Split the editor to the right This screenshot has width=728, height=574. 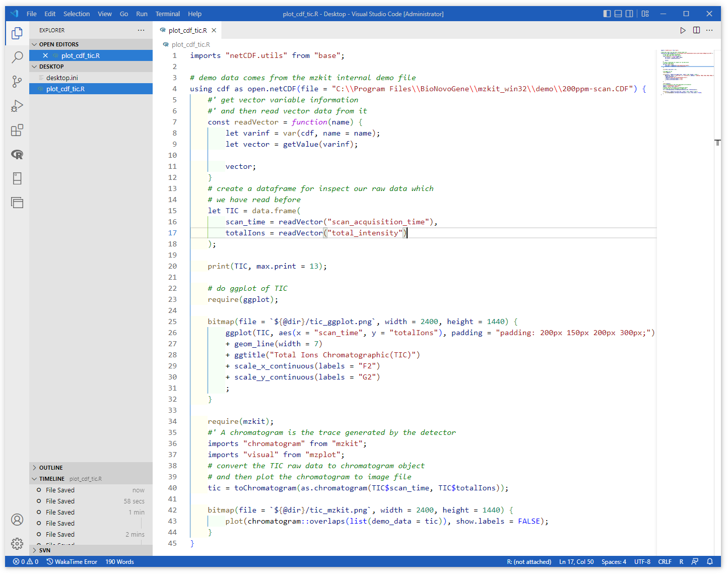point(696,30)
